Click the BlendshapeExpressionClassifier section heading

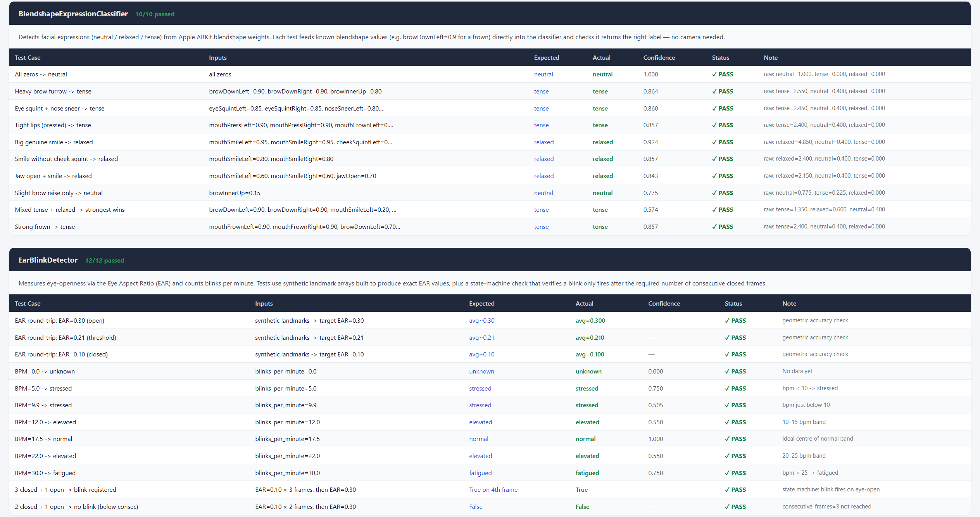tap(73, 14)
